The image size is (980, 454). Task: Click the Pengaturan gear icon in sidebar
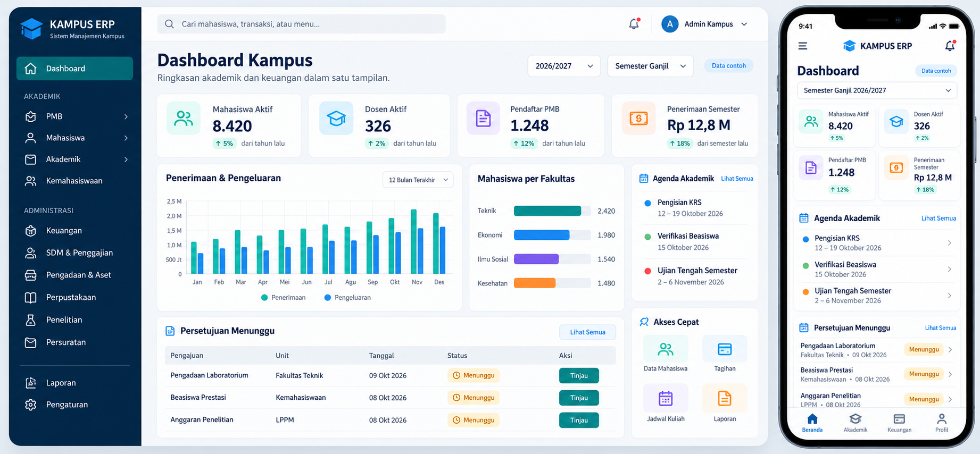tap(31, 405)
